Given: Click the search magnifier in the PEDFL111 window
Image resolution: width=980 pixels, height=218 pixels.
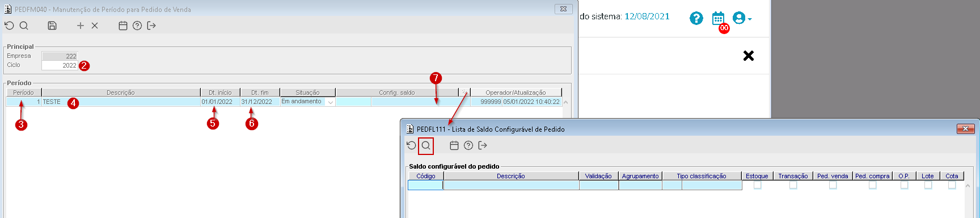Looking at the screenshot, I should click(x=426, y=146).
